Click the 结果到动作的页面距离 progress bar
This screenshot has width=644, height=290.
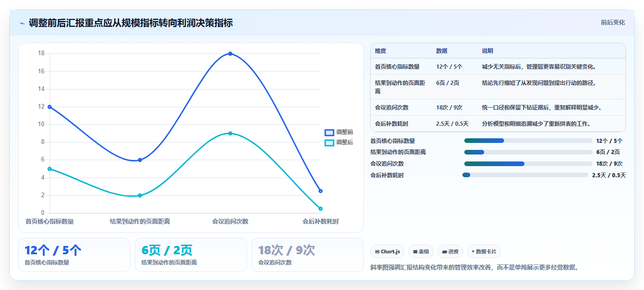[x=528, y=152]
